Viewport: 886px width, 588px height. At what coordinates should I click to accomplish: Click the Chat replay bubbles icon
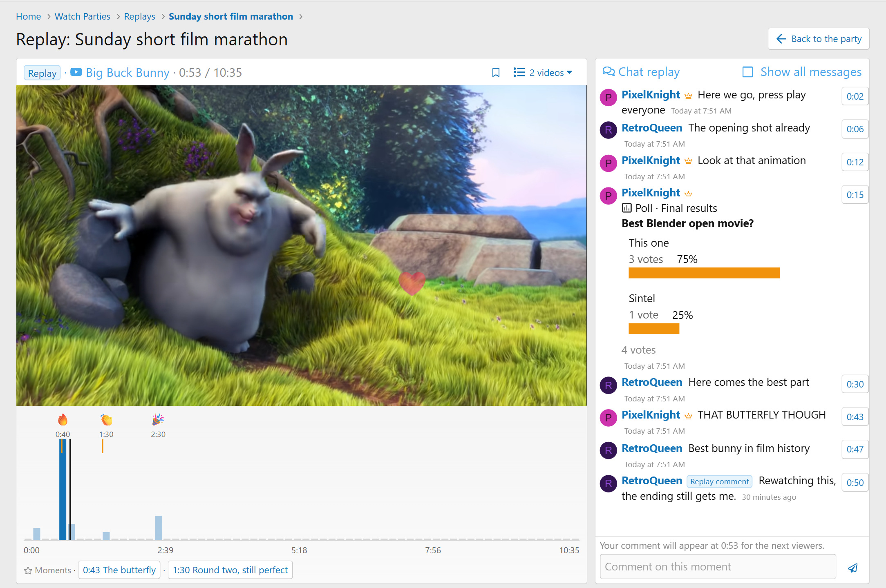pyautogui.click(x=609, y=72)
